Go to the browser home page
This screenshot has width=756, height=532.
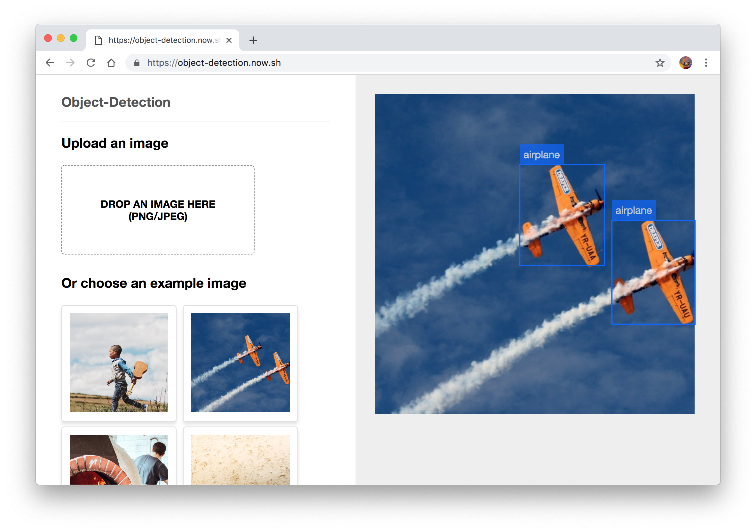[x=111, y=63]
